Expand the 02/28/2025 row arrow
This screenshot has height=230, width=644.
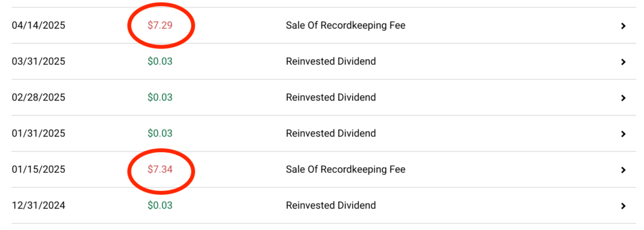coord(623,98)
